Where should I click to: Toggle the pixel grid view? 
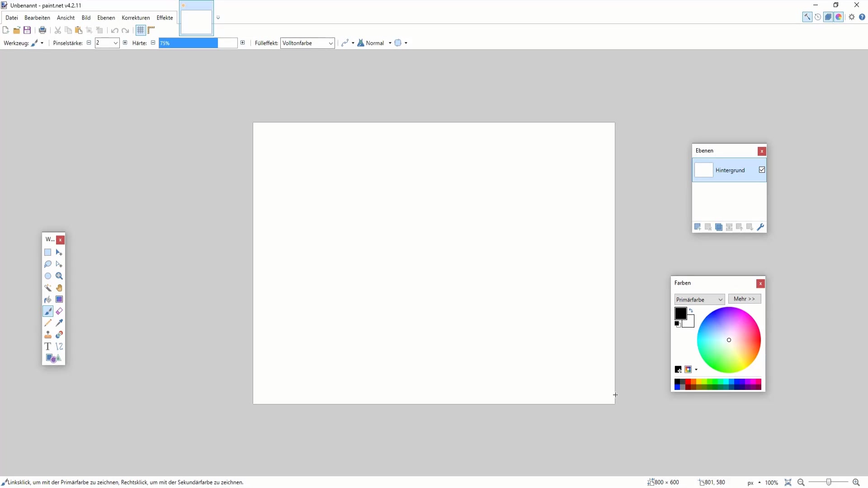[x=141, y=30]
